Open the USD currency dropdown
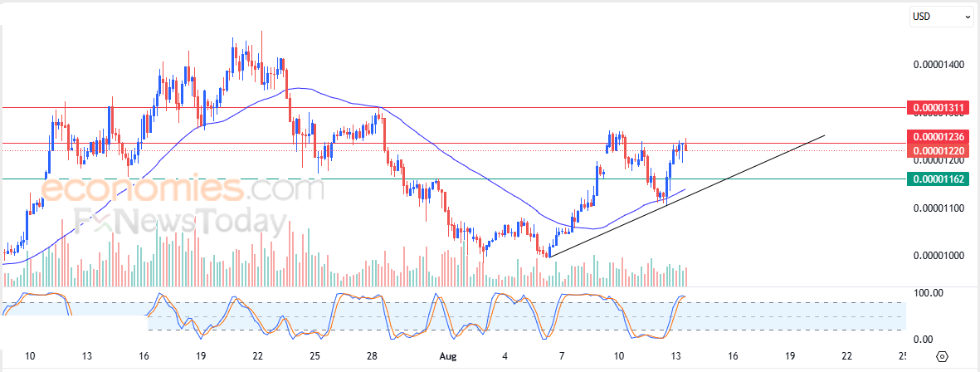 [939, 17]
